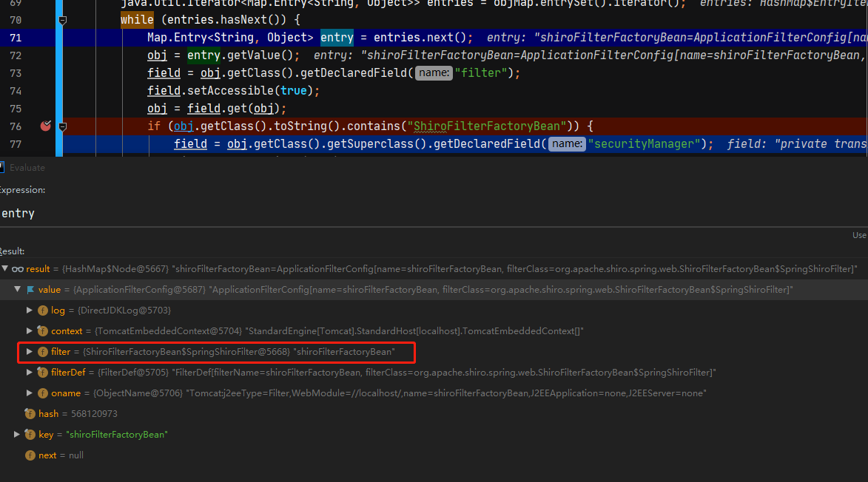Collapse the value ApplicationFilterConfig node
Screen dimensions: 868x482
(17, 290)
